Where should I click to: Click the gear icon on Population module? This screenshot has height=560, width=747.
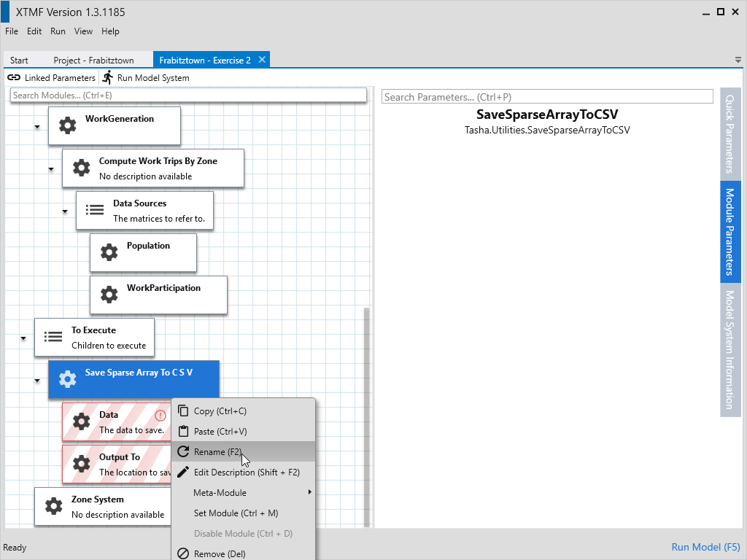(109, 252)
